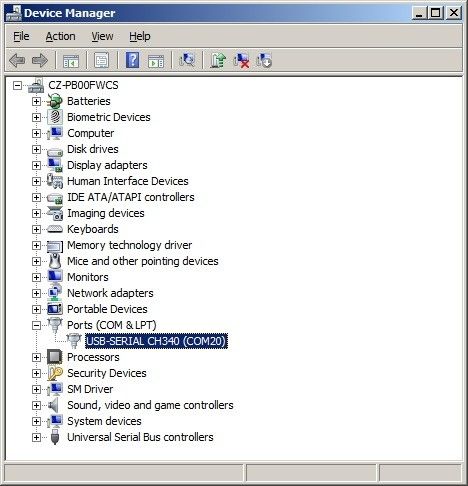Select Sound, video and game controllers
The height and width of the screenshot is (486, 468).
(150, 405)
